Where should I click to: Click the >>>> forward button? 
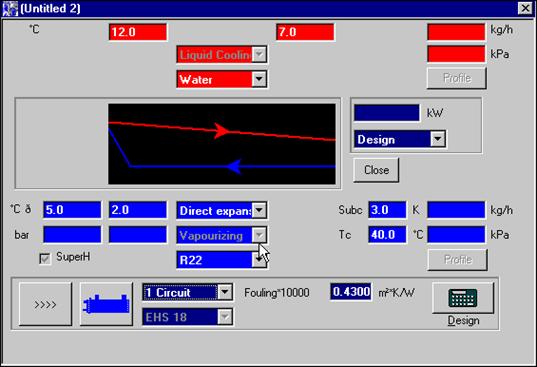[x=45, y=304]
